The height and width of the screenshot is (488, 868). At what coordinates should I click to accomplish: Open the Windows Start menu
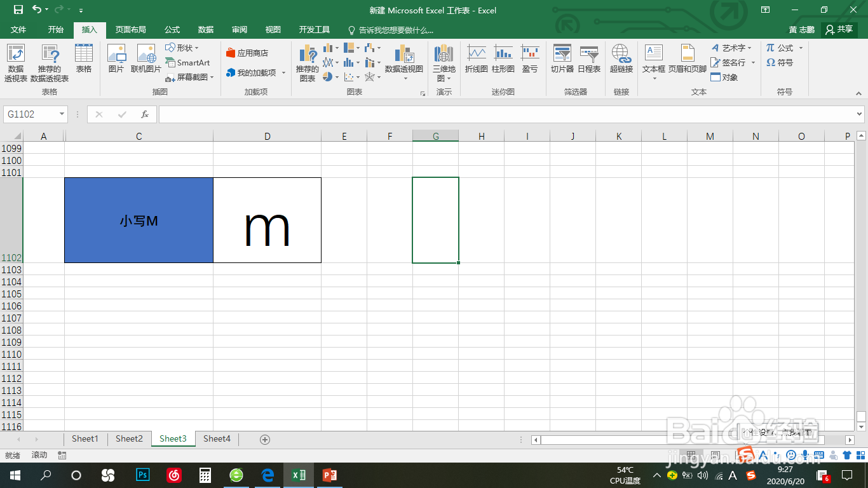14,475
